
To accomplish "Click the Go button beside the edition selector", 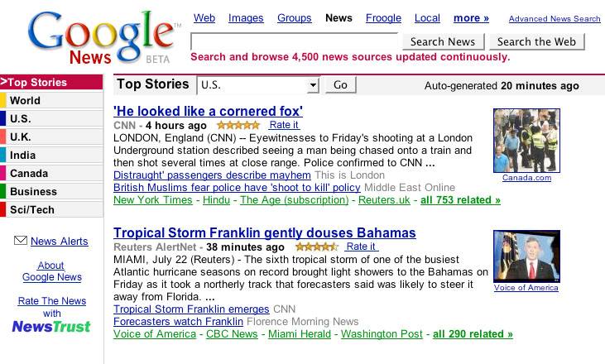I will (x=340, y=85).
